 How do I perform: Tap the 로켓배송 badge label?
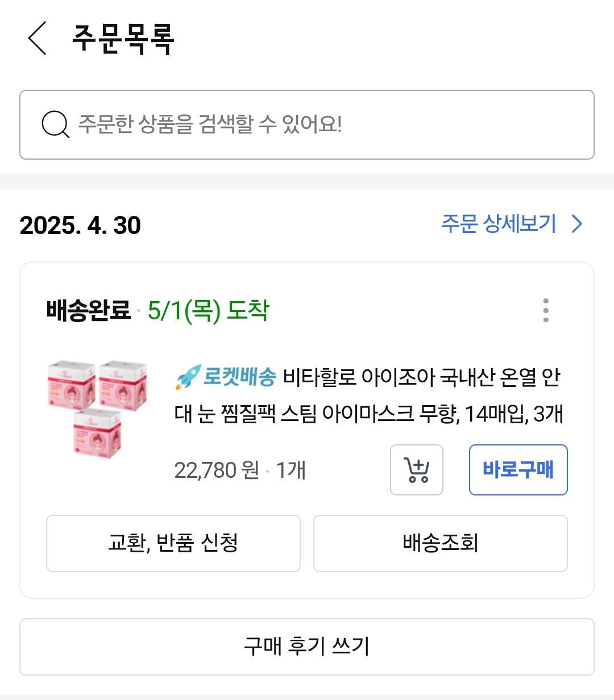pos(239,377)
